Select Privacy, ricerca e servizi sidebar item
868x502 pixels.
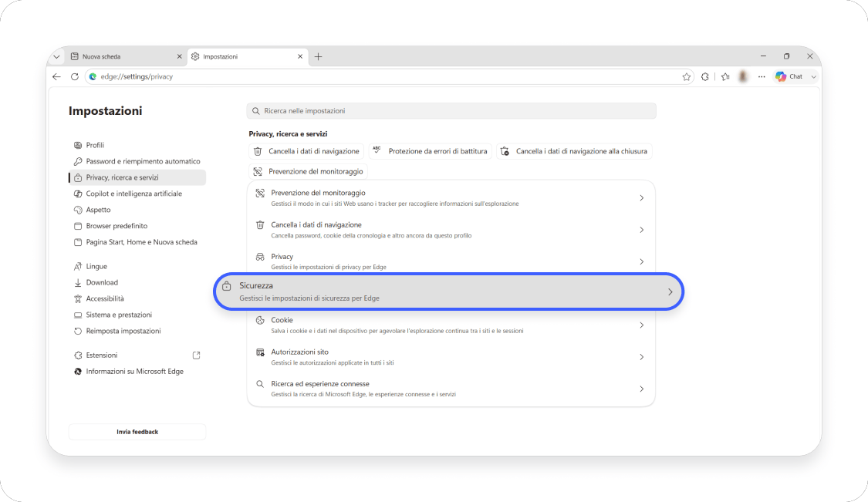[137, 177]
